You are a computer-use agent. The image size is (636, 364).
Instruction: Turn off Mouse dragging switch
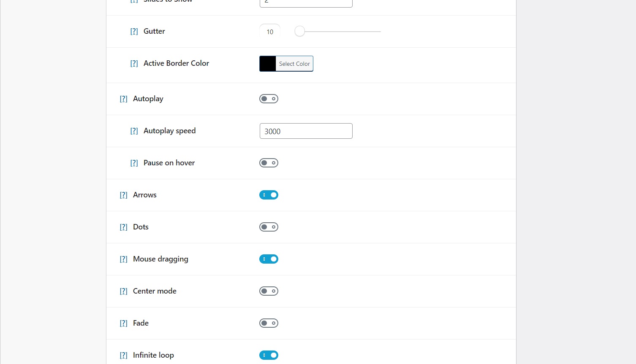[269, 259]
